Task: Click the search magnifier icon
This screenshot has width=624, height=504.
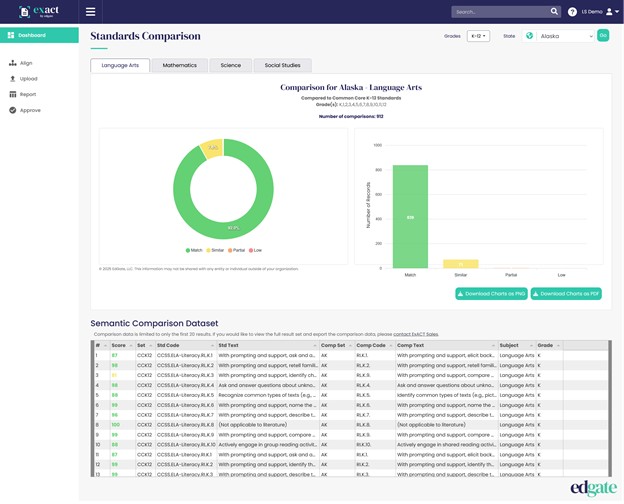Action: coord(555,12)
